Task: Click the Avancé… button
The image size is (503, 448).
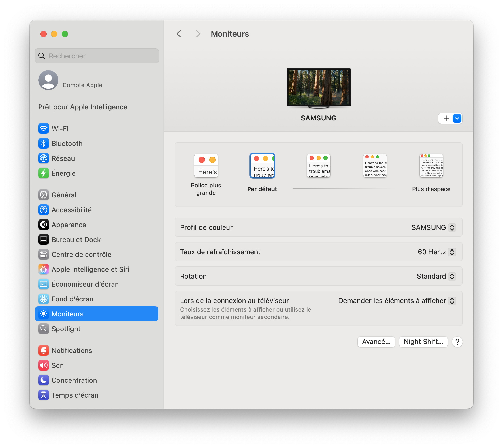Action: point(376,342)
